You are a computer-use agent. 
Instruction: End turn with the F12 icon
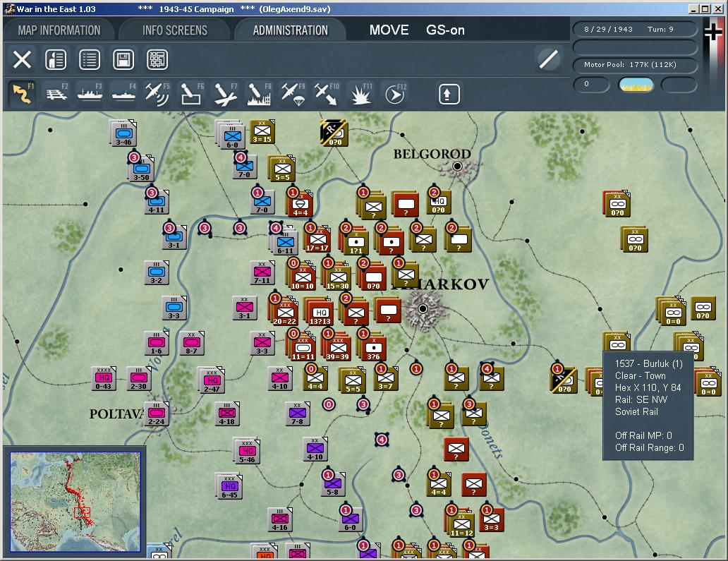(394, 93)
